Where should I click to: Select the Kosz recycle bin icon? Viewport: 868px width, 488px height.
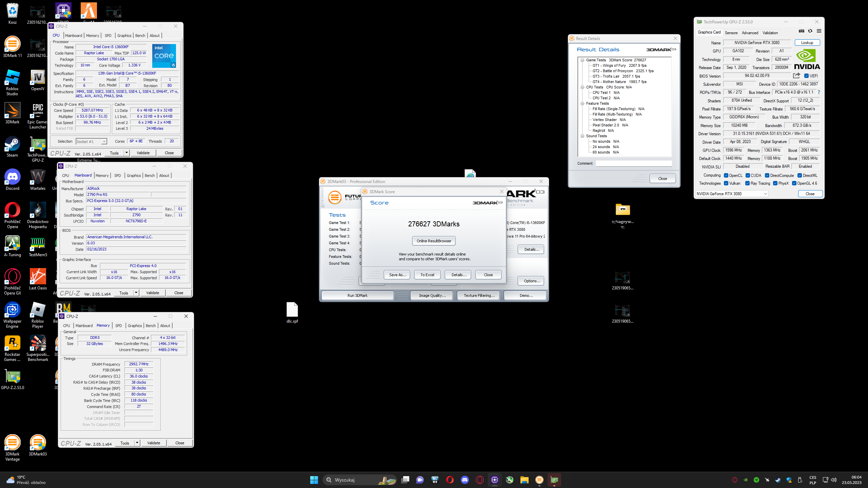pyautogui.click(x=13, y=14)
